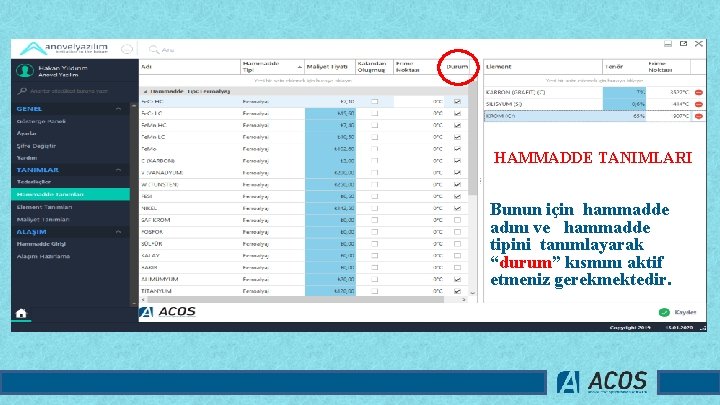Collapse the ALAŞIM sidebar section
The width and height of the screenshot is (720, 405).
tap(118, 232)
